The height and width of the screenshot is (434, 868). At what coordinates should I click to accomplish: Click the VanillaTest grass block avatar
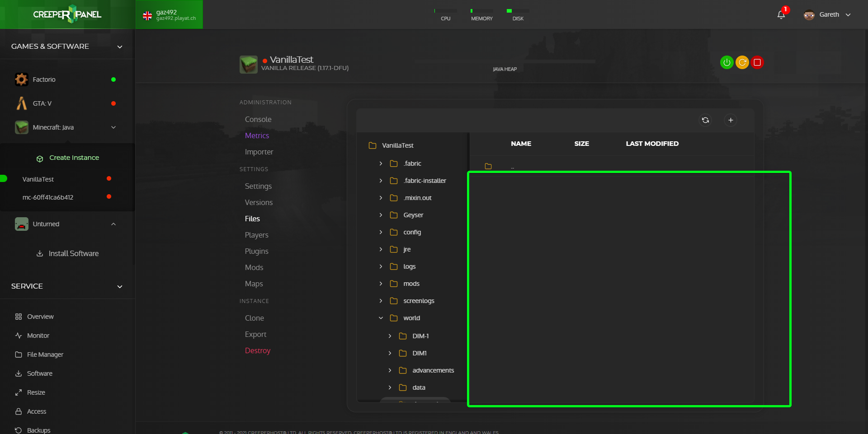249,65
